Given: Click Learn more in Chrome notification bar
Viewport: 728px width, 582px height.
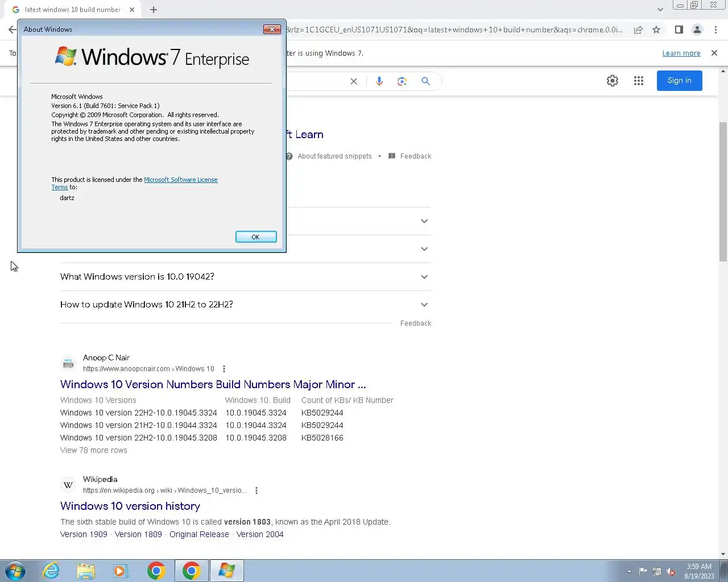Looking at the screenshot, I should tap(681, 53).
